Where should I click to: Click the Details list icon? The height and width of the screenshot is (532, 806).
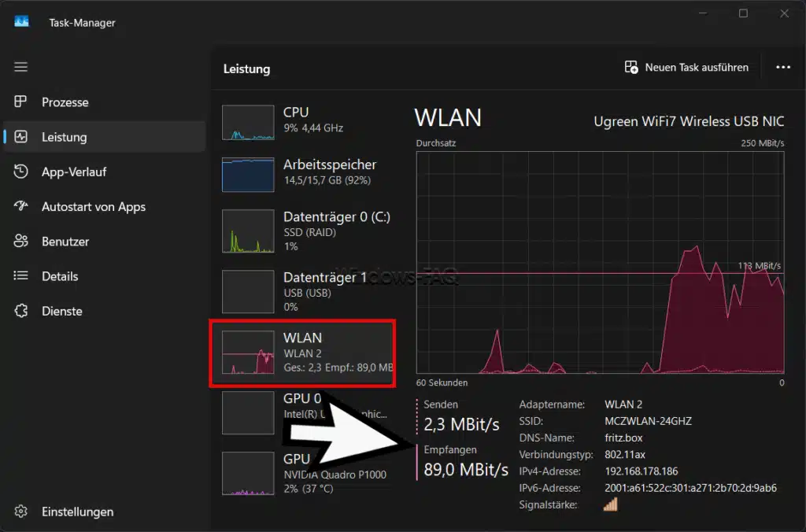point(20,276)
